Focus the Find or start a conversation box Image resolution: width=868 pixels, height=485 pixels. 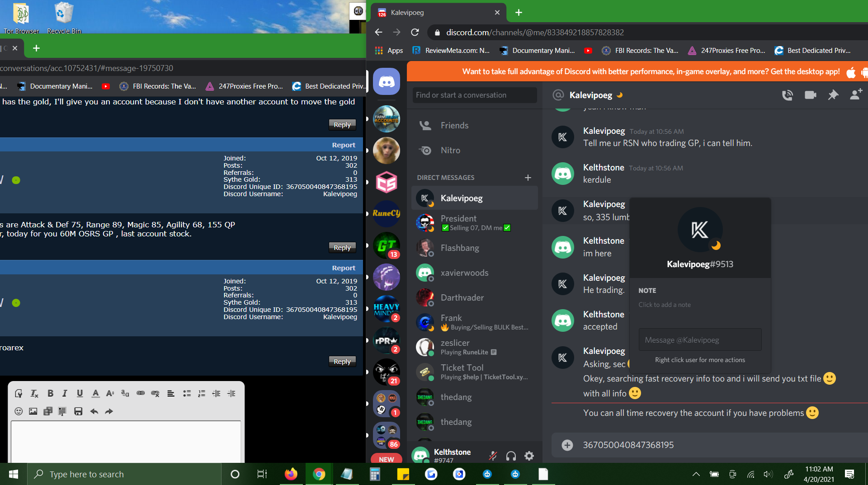coord(475,95)
